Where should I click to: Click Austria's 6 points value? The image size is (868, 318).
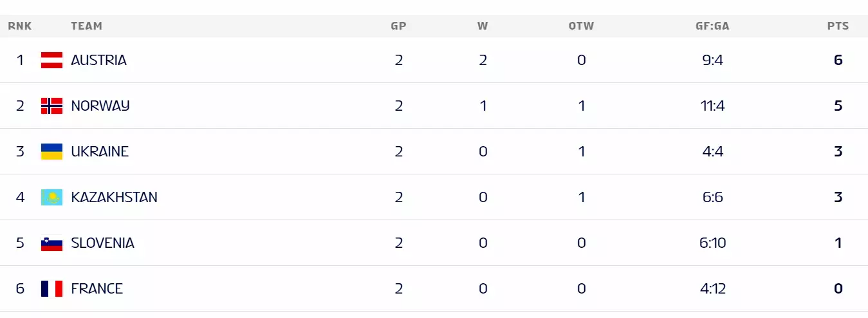[838, 61]
